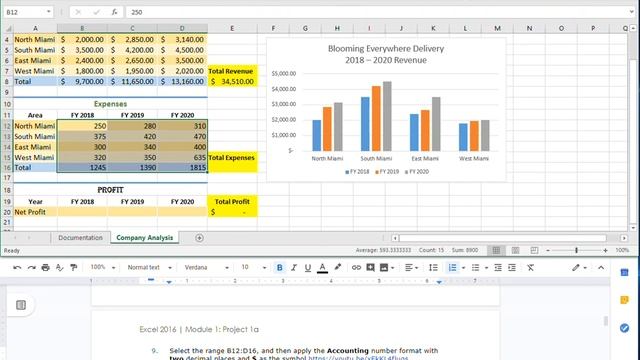The height and width of the screenshot is (360, 640).
Task: Click the Clear formatting icon
Action: pos(530,268)
